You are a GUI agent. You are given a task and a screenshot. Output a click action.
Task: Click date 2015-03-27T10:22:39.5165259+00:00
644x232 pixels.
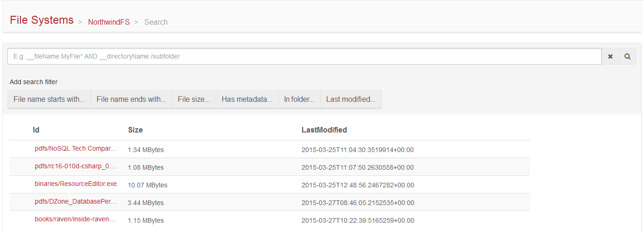[358, 220]
